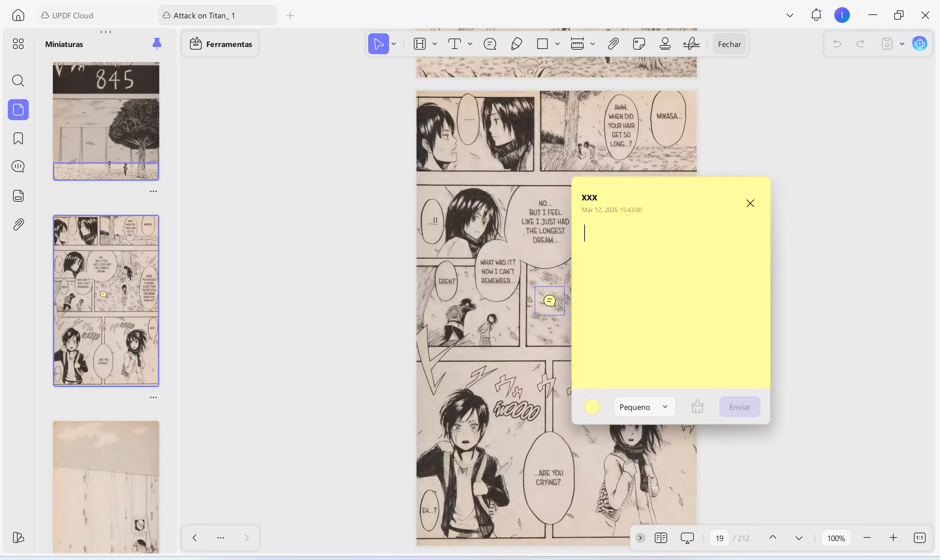This screenshot has width=940, height=560.
Task: Open the Ferramentas menu
Action: click(x=221, y=44)
